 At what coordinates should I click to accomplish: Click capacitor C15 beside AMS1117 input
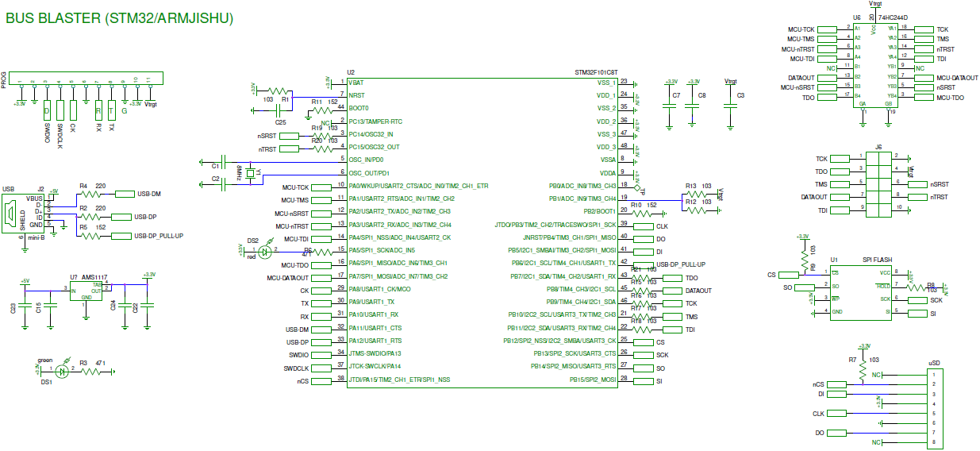[x=52, y=305]
